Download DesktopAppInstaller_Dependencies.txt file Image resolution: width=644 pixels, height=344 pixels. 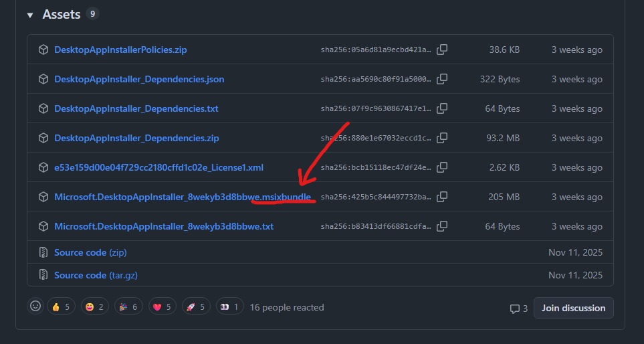pos(136,108)
